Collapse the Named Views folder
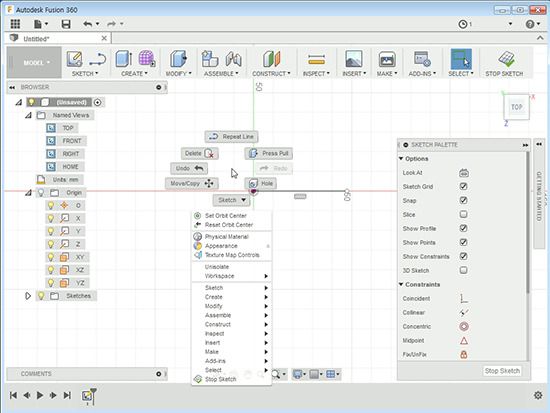This screenshot has height=413, width=550. pos(28,115)
